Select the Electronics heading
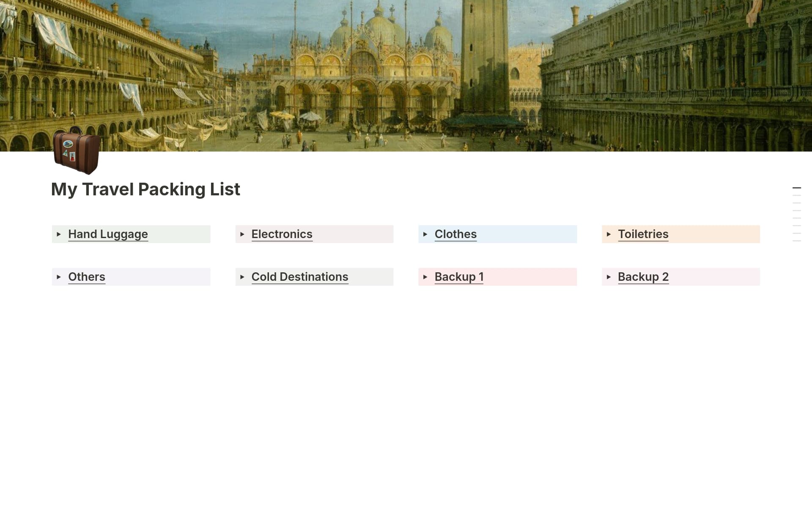Image resolution: width=812 pixels, height=507 pixels. [x=282, y=234]
